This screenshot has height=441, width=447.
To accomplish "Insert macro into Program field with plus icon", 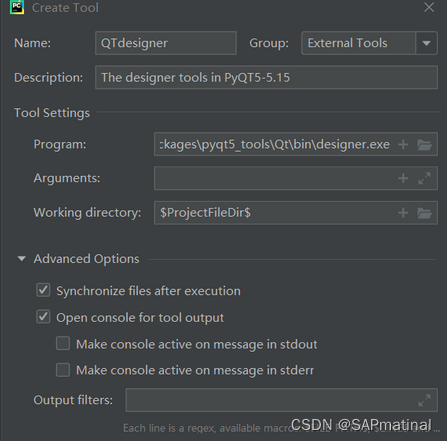I will point(403,144).
